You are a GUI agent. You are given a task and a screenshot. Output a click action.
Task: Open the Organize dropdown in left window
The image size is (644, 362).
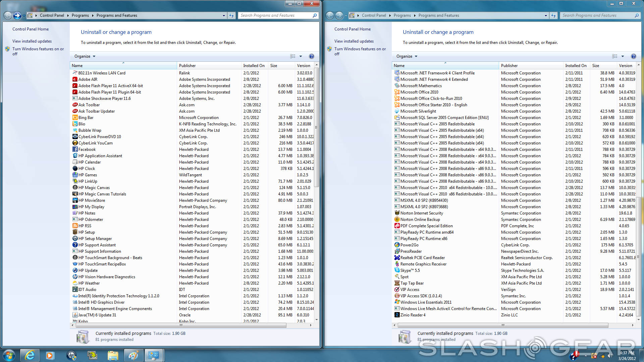pyautogui.click(x=85, y=56)
